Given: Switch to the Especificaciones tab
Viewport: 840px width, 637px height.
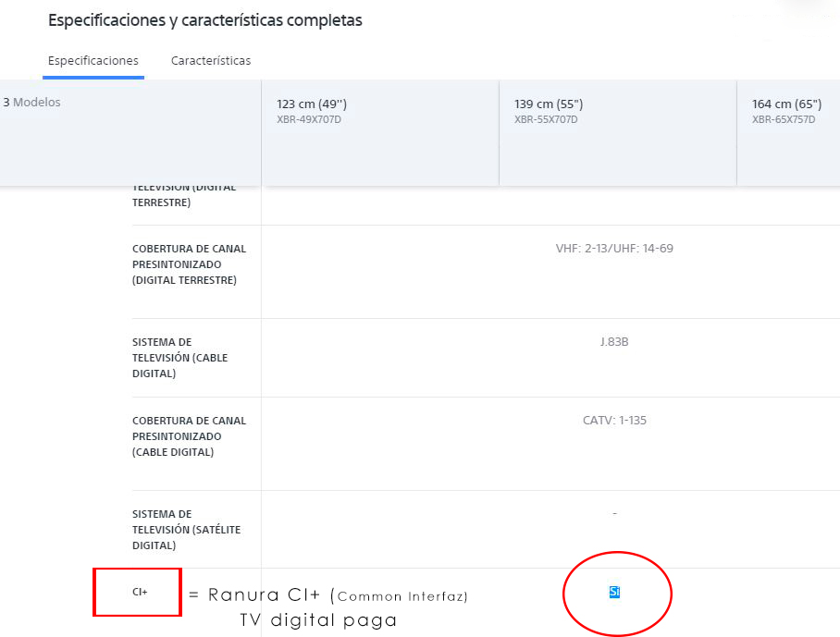Looking at the screenshot, I should point(93,61).
